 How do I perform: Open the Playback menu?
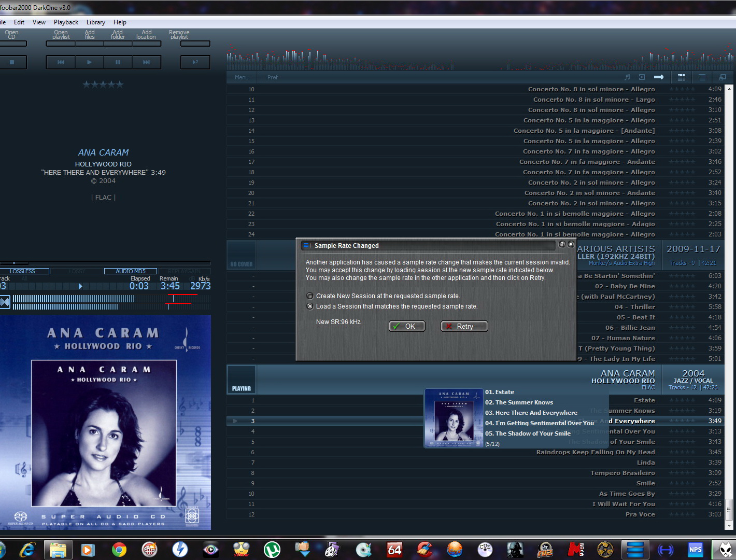pos(66,22)
